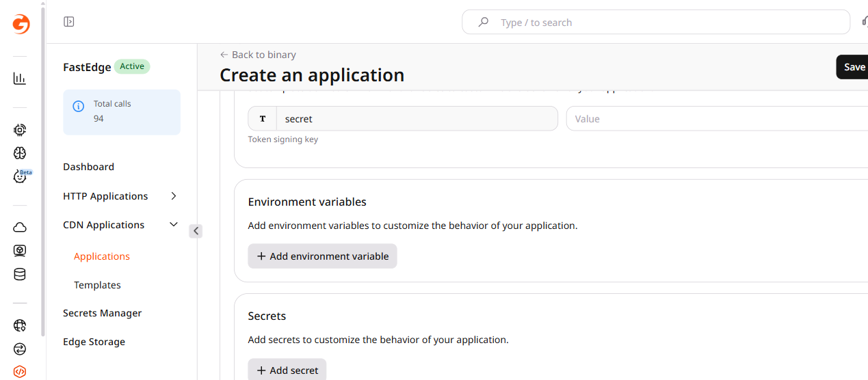Click the T type icon beside secret

pyautogui.click(x=263, y=118)
